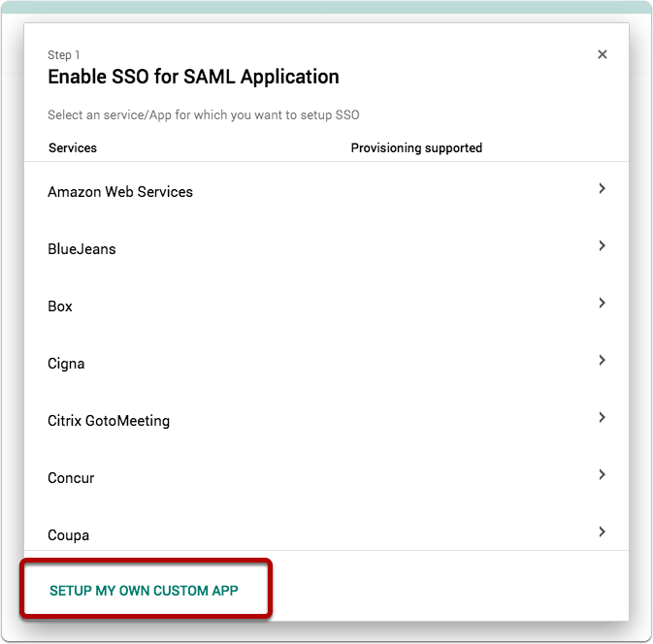Open the Citrix GotoMeeting chevron

pos(602,417)
